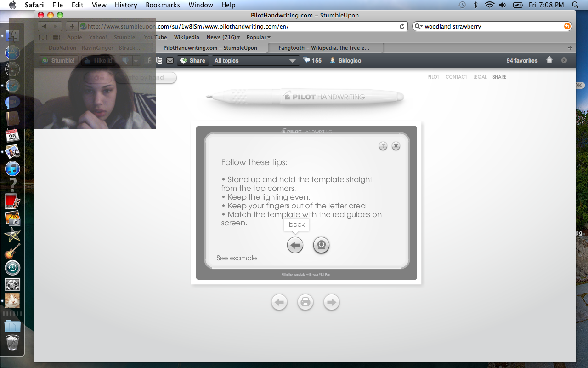
Task: Click the See example link
Action: pyautogui.click(x=237, y=258)
